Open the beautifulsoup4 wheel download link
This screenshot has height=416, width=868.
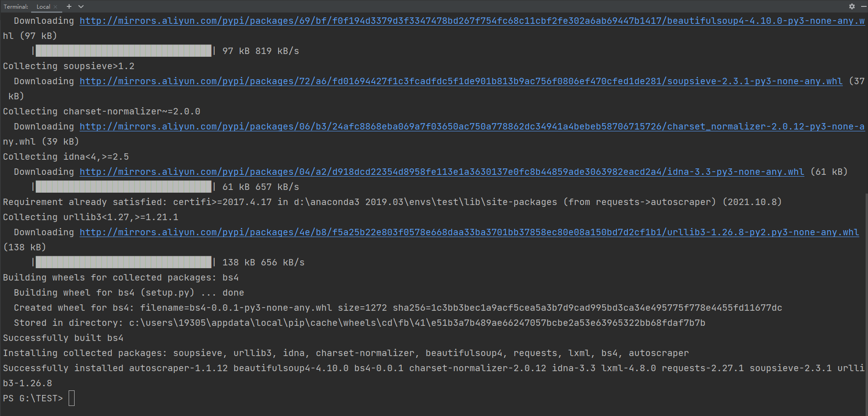(458, 21)
